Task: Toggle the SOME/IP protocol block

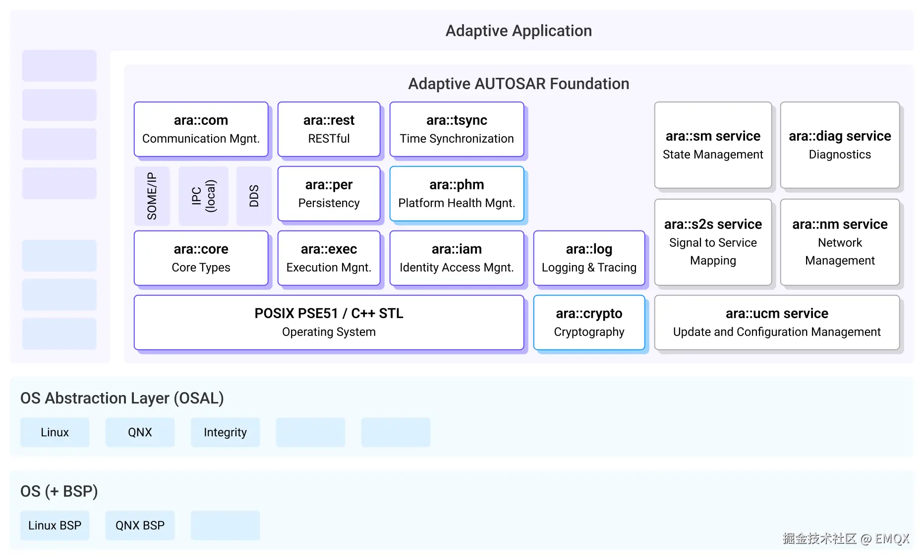Action: [152, 196]
